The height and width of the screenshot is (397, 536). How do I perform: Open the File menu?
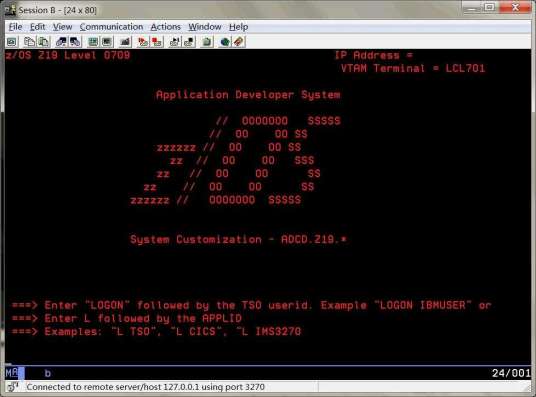[15, 27]
